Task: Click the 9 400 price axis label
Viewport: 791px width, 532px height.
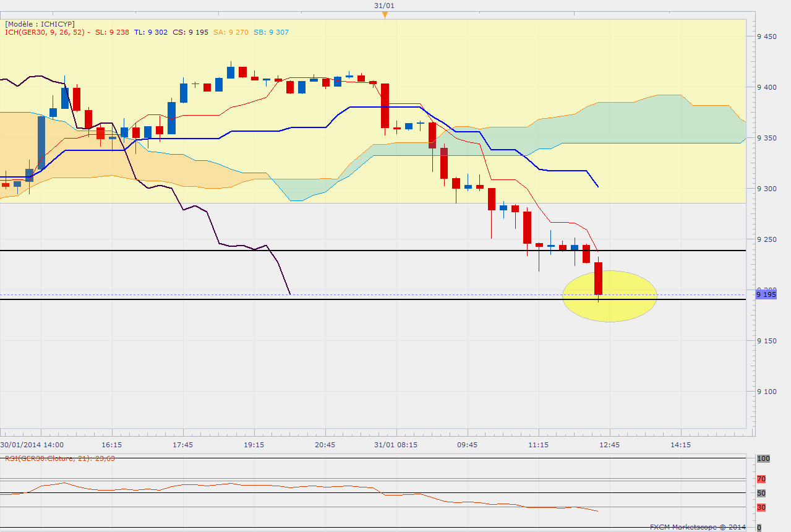Action: [767, 87]
